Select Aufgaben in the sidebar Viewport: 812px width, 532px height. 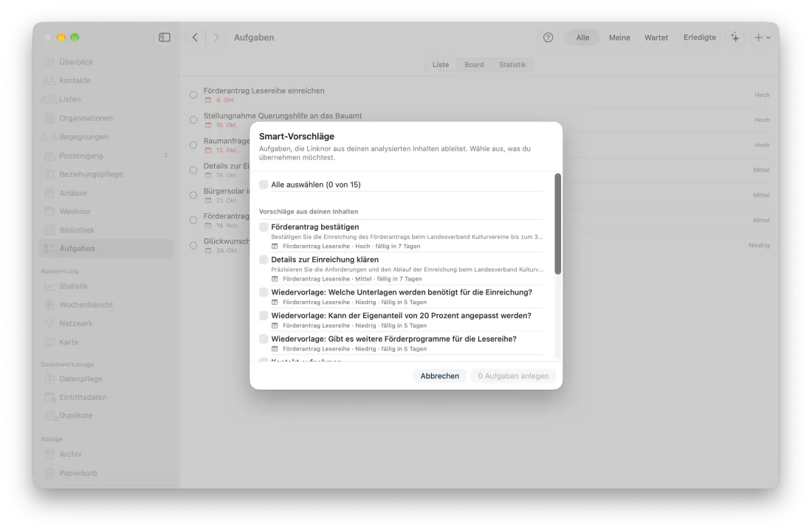[x=106, y=249]
